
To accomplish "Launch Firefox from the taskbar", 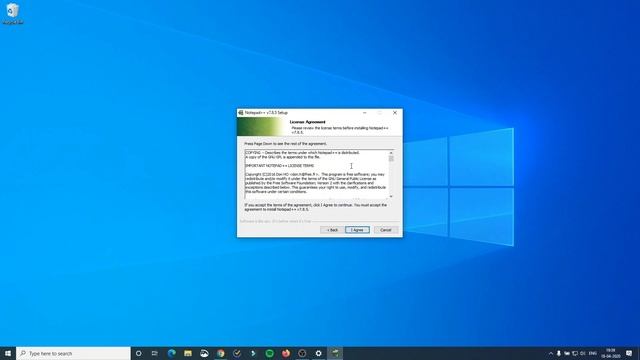I will coord(286,353).
